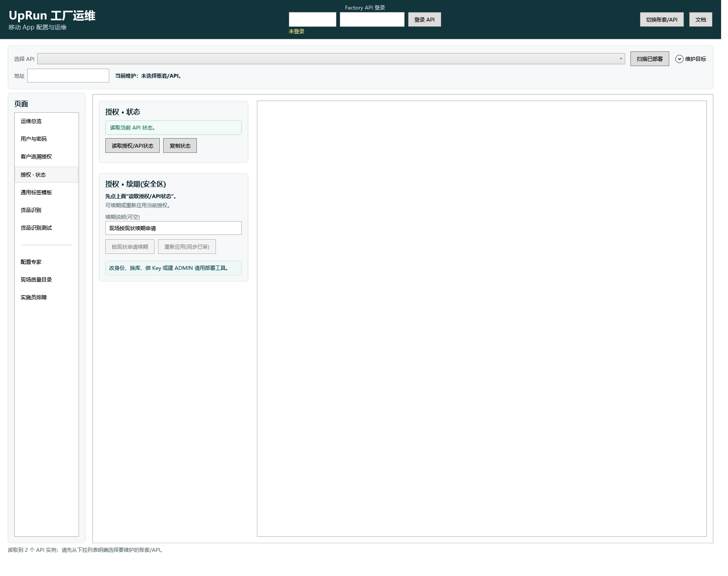728x576 pixels.
Task: Open the 实施员排障 page
Action: [x=47, y=297]
